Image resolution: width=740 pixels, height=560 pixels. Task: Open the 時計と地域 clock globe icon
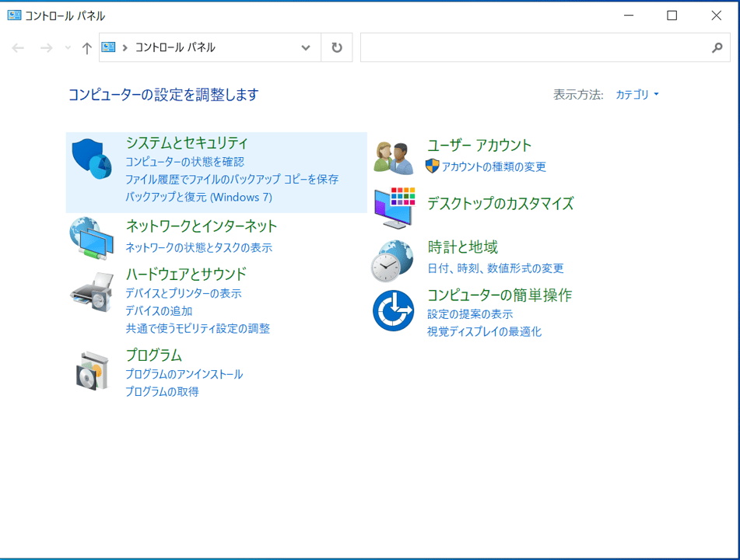tap(393, 261)
